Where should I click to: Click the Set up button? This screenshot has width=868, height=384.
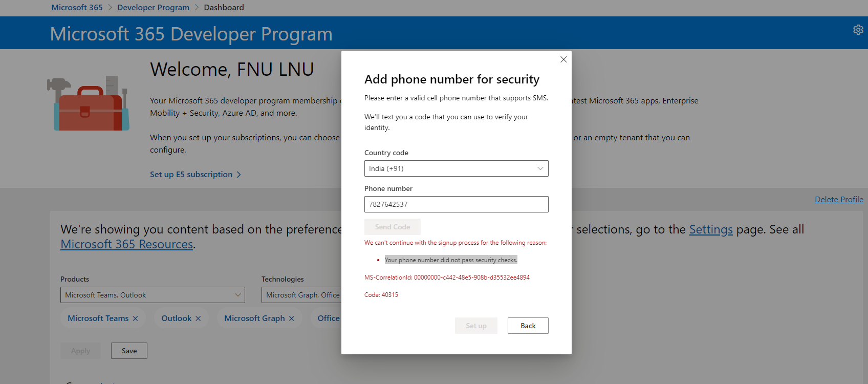(476, 326)
